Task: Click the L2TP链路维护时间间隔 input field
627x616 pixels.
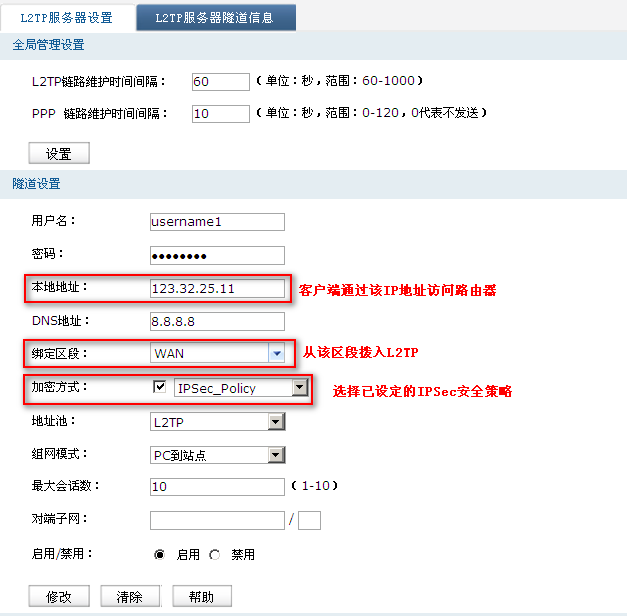Action: [219, 82]
